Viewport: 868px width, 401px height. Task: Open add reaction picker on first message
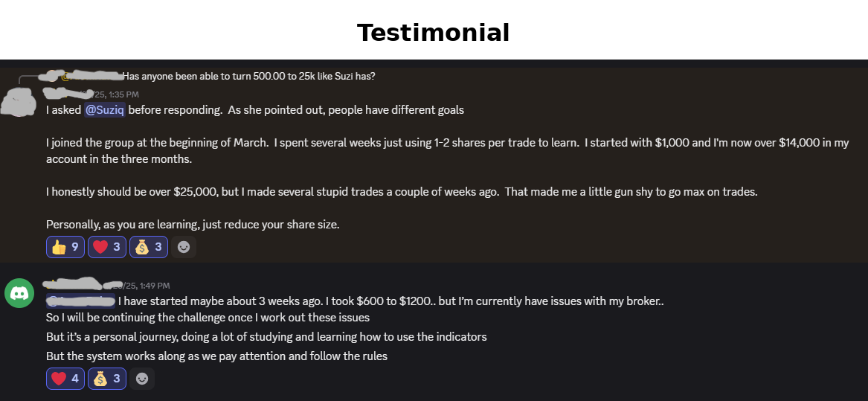[184, 247]
